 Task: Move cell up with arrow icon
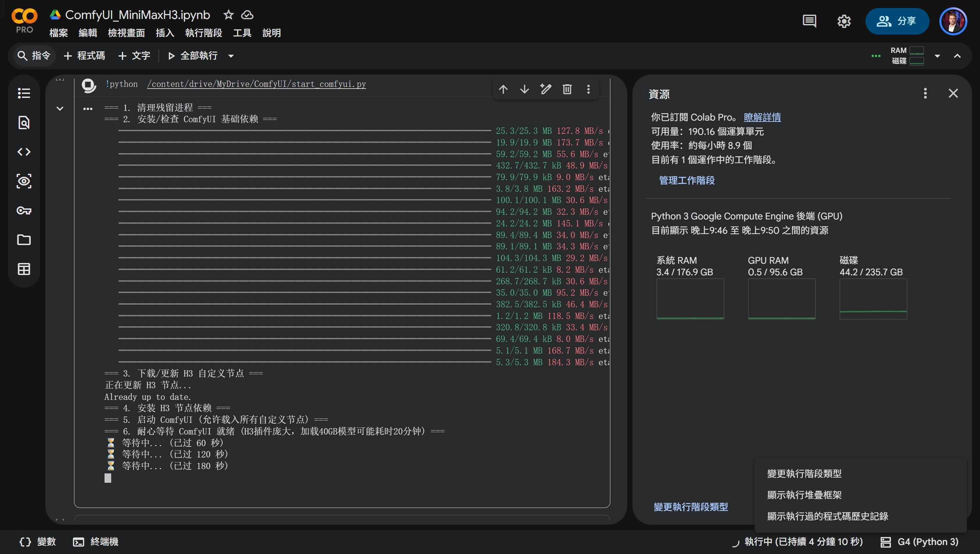pos(503,90)
